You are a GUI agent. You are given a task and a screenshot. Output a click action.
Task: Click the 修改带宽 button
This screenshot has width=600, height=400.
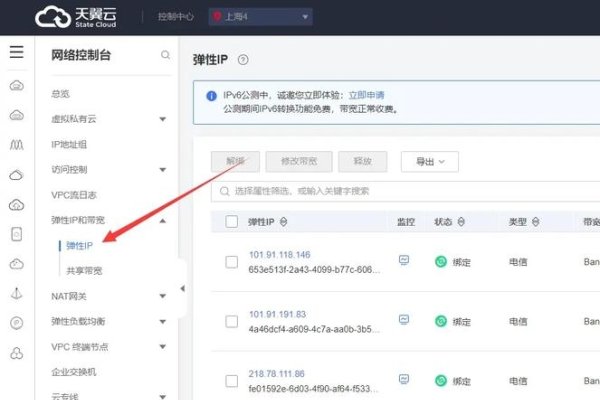[299, 162]
